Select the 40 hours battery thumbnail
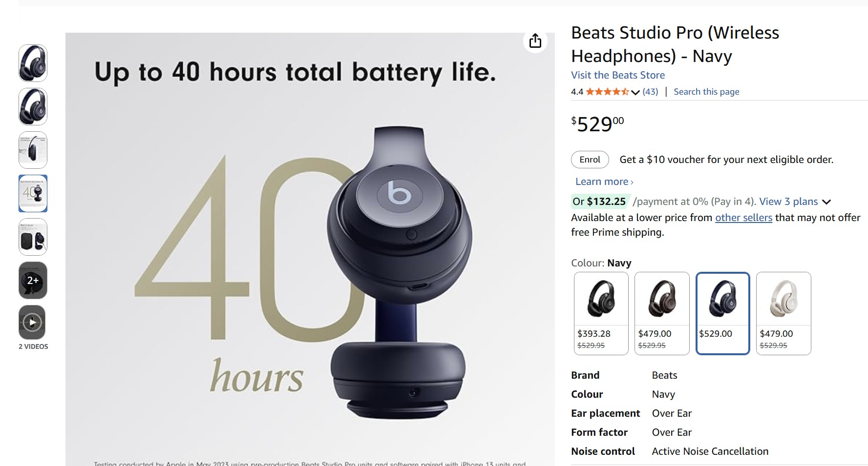868x466 pixels. click(33, 193)
